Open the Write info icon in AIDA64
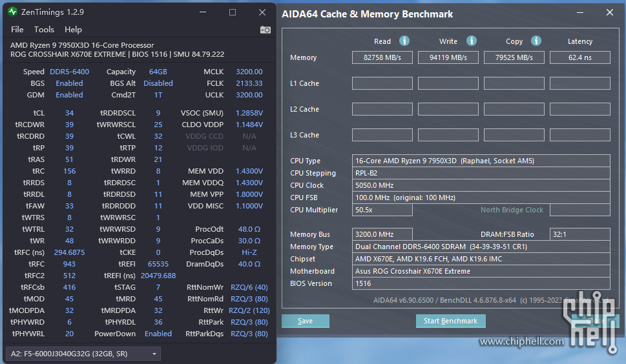The image size is (626, 364). click(471, 41)
